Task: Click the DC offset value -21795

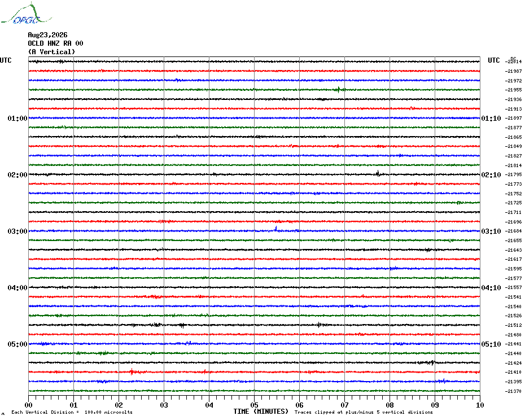Action: pyautogui.click(x=513, y=174)
